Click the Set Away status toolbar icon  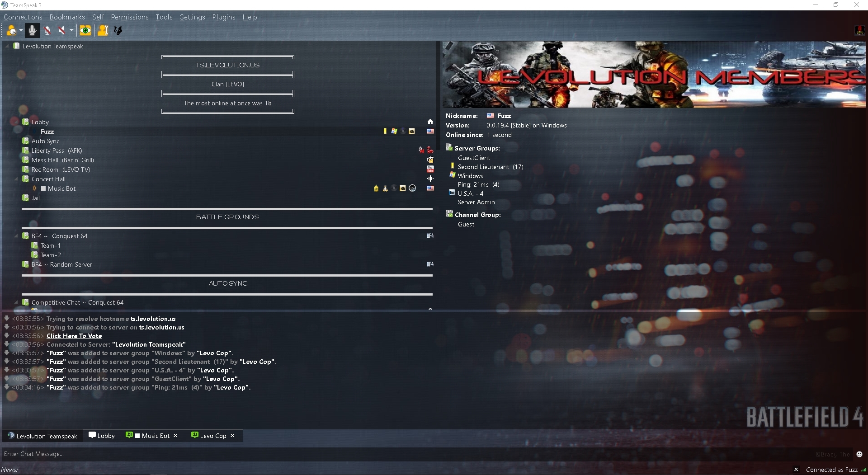tap(11, 30)
